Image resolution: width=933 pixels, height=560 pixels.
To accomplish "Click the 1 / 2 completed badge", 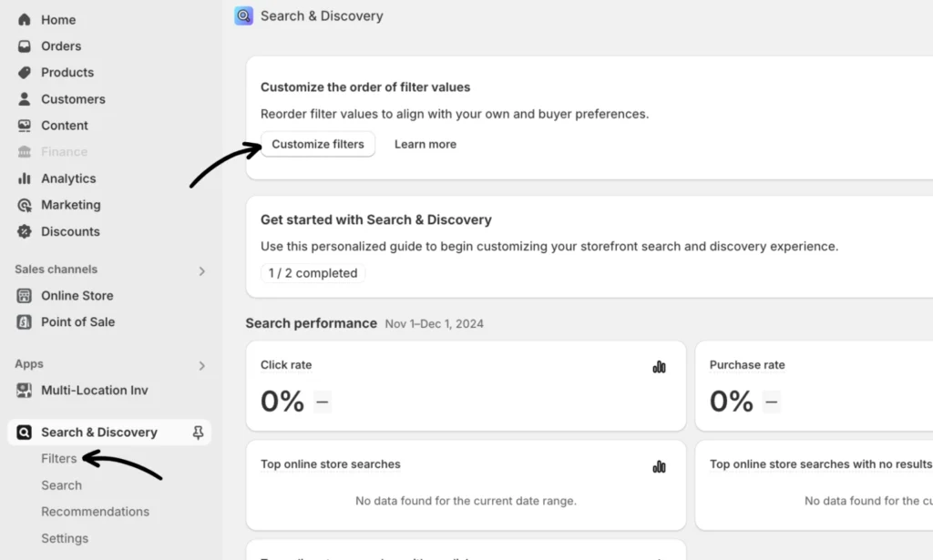I will [313, 273].
